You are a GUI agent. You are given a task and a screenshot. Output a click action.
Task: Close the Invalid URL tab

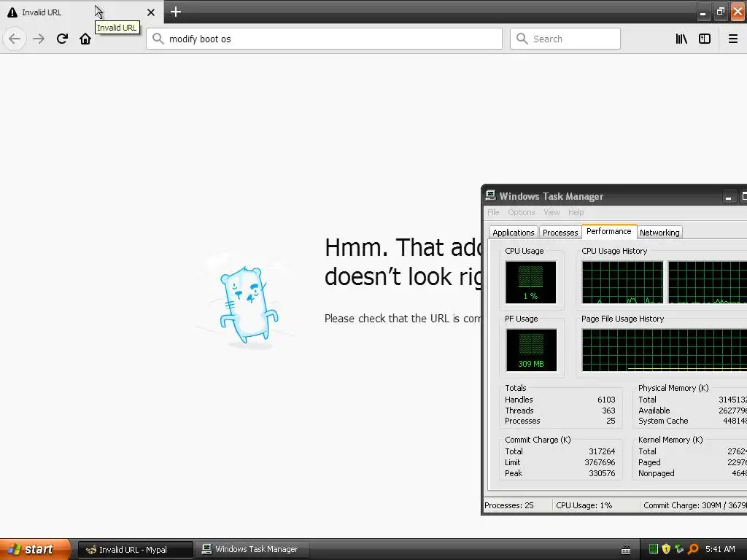pos(150,12)
